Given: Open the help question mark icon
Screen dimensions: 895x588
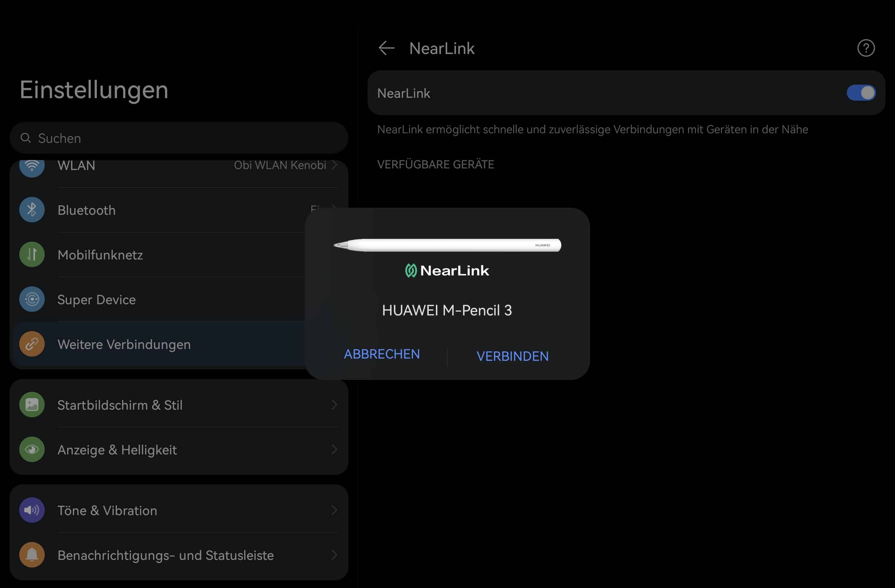Looking at the screenshot, I should (x=866, y=48).
